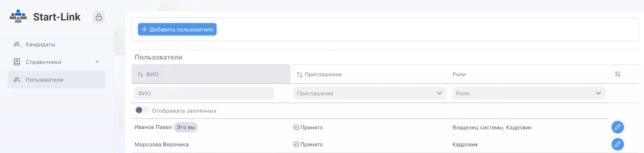Click the sort icon beside ФИО header
This screenshot has height=153, width=644.
140,75
